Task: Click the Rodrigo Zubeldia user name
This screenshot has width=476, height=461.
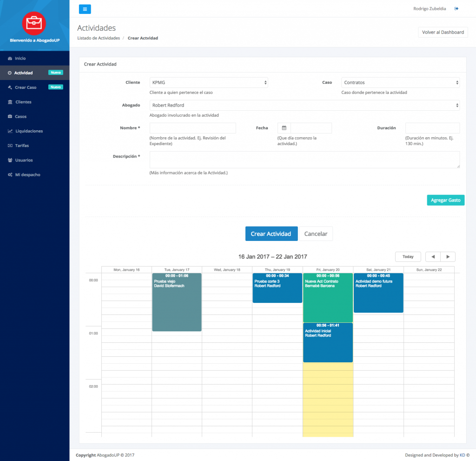Action: pos(430,8)
